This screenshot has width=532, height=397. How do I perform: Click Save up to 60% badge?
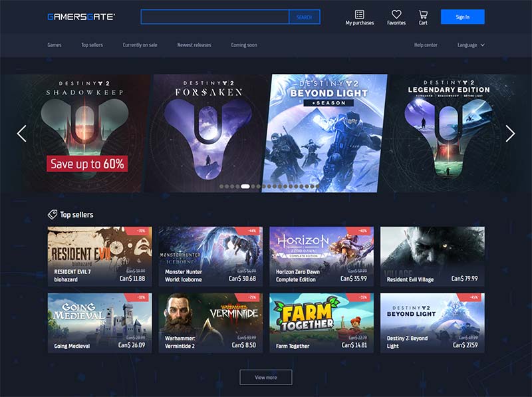pyautogui.click(x=87, y=164)
